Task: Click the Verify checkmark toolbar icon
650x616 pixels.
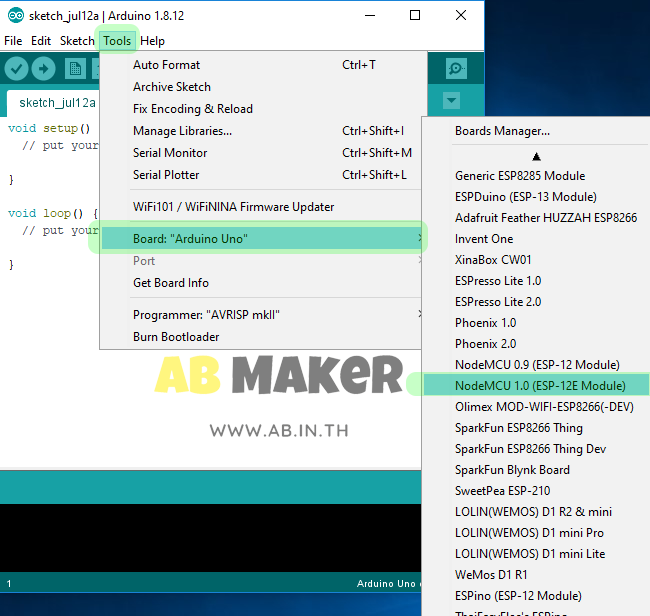Action: 16,68
